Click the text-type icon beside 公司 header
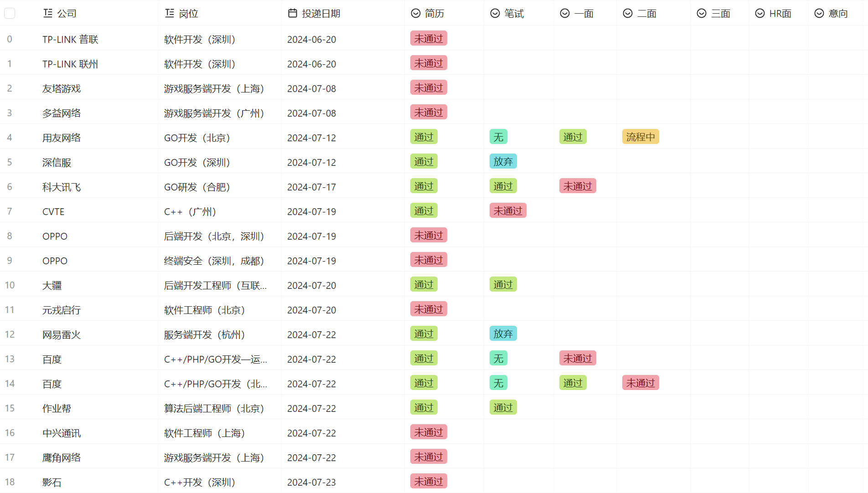 48,13
